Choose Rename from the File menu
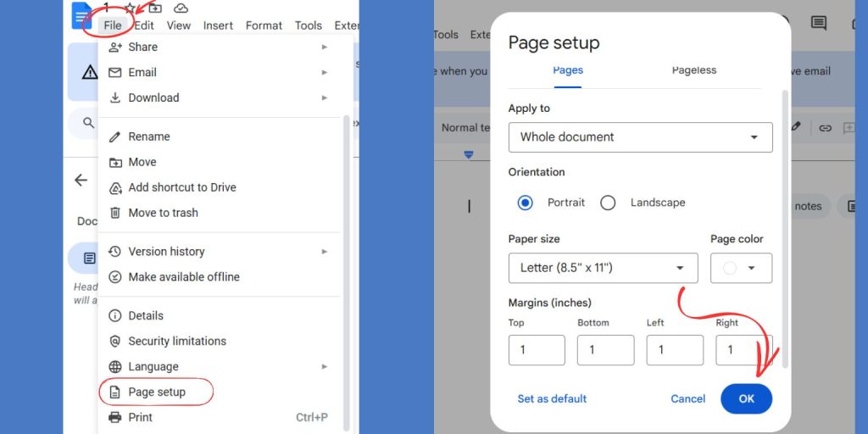Screen dimensions: 868x434 tap(220, 136)
